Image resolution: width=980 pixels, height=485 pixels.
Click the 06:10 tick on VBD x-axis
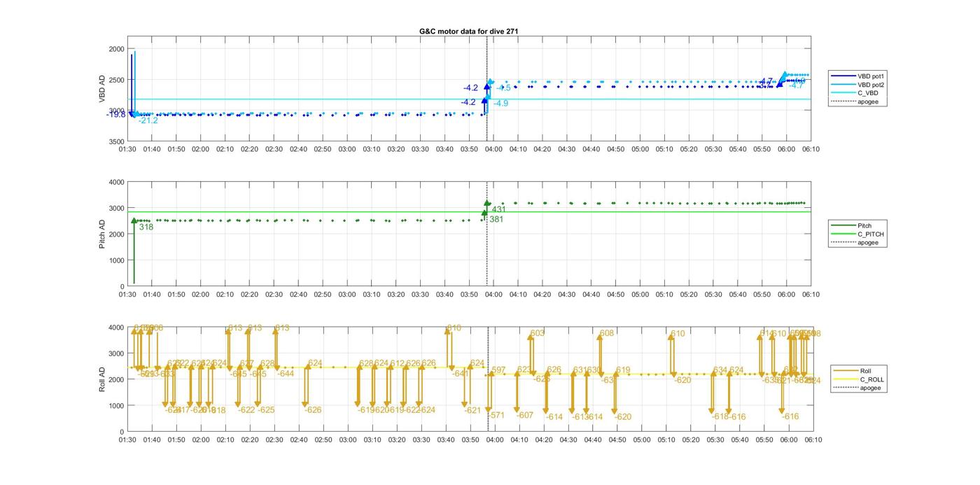pos(811,149)
